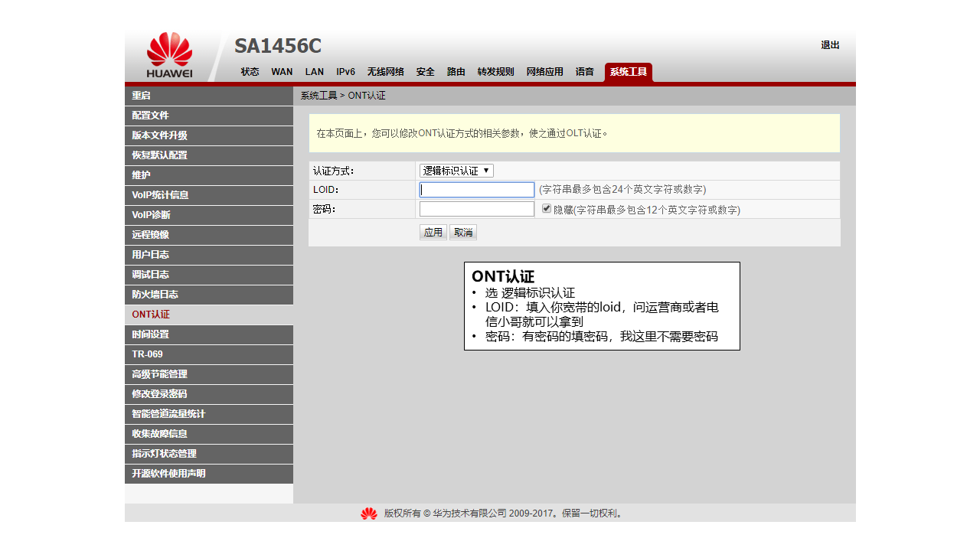Open the WAN tab

(x=282, y=72)
